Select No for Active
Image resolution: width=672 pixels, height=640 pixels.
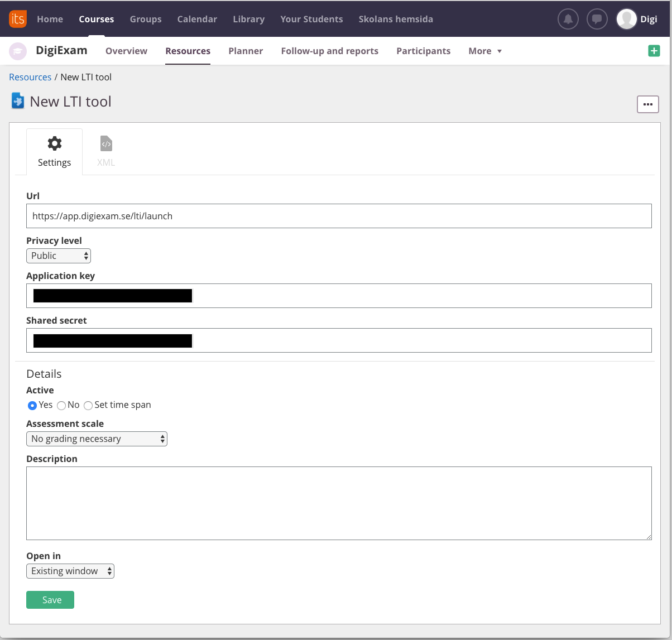pos(61,405)
